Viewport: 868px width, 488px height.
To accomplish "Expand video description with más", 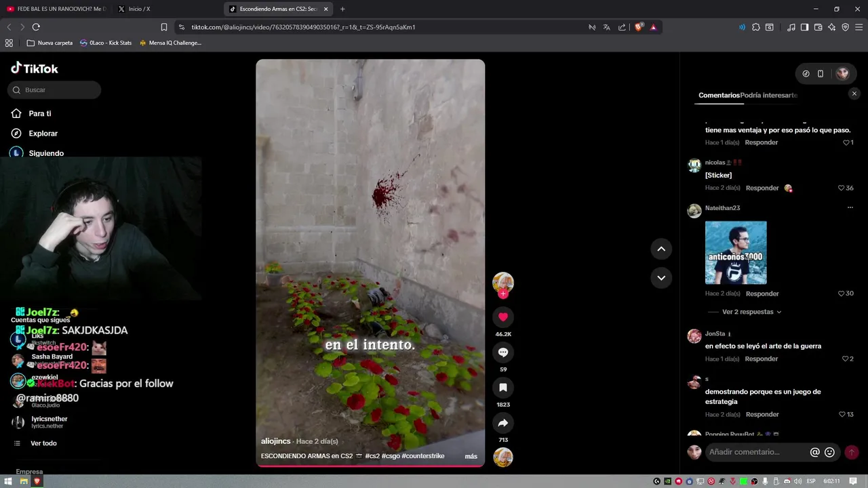I will 471,456.
